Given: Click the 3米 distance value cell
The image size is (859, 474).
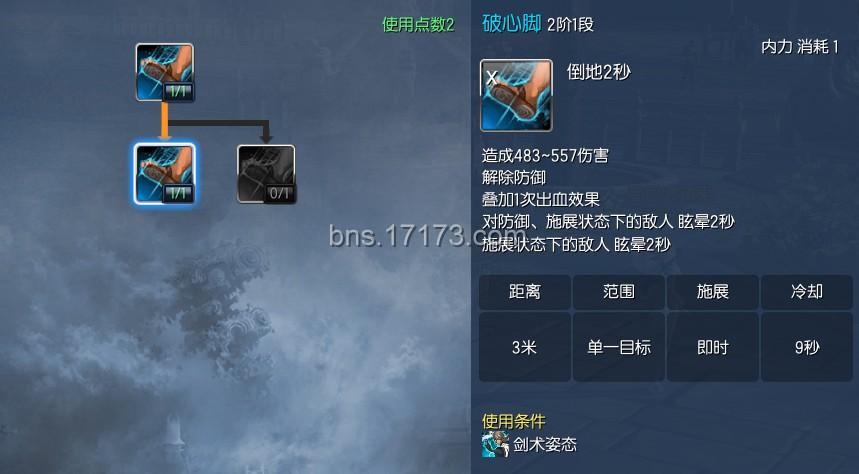Looking at the screenshot, I should click(525, 347).
